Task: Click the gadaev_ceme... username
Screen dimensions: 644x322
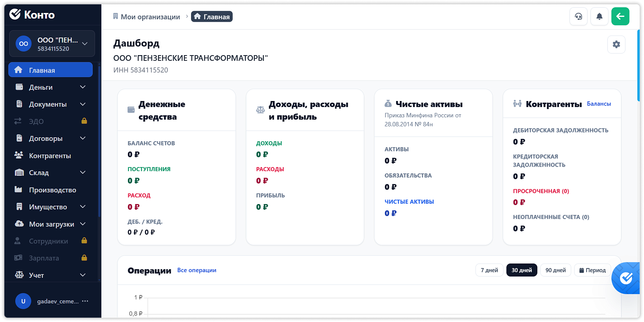Action: coord(58,301)
